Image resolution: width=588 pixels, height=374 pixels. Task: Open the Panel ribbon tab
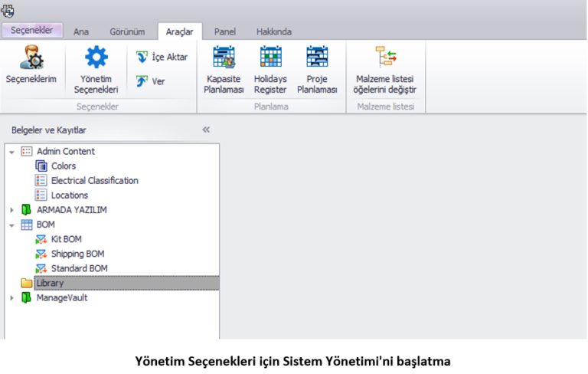click(224, 31)
